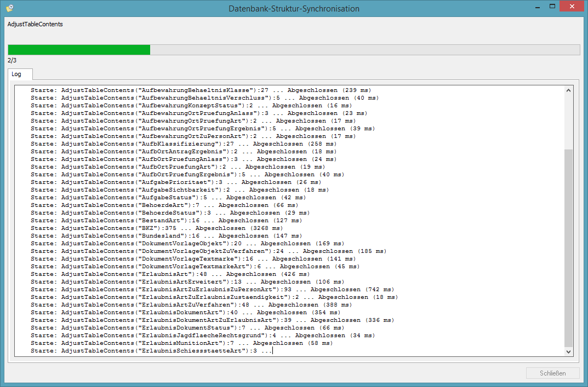
Task: Click the "ErlaubnisMunitionArt" log entry
Action: pos(181,343)
